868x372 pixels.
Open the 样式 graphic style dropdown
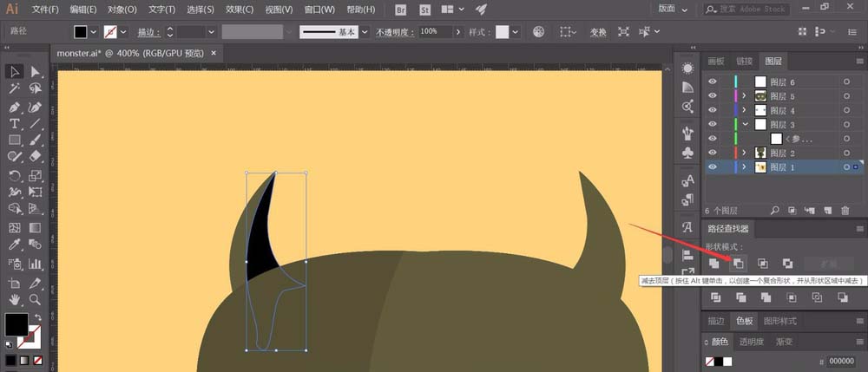coord(516,32)
